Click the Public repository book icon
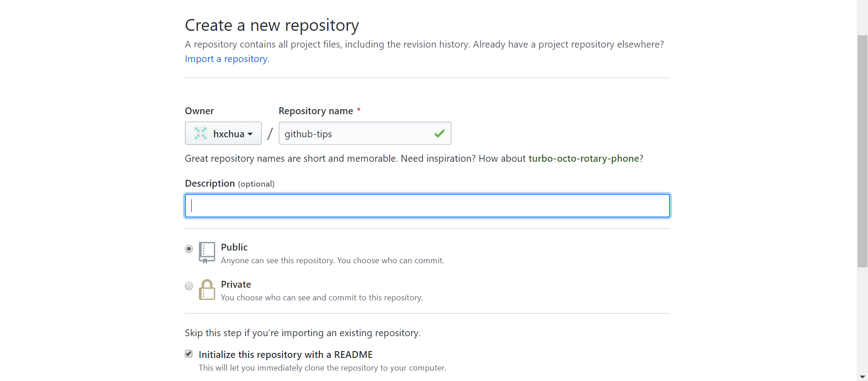 tap(207, 253)
